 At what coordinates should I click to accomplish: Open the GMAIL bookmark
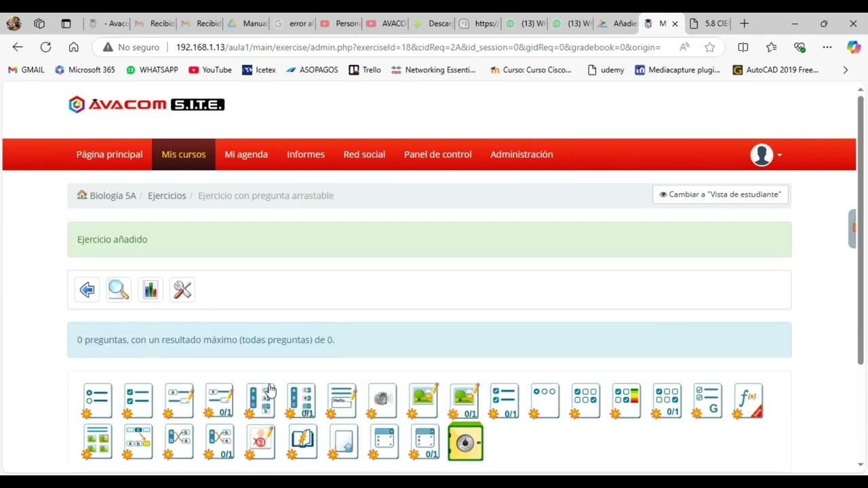pos(26,70)
